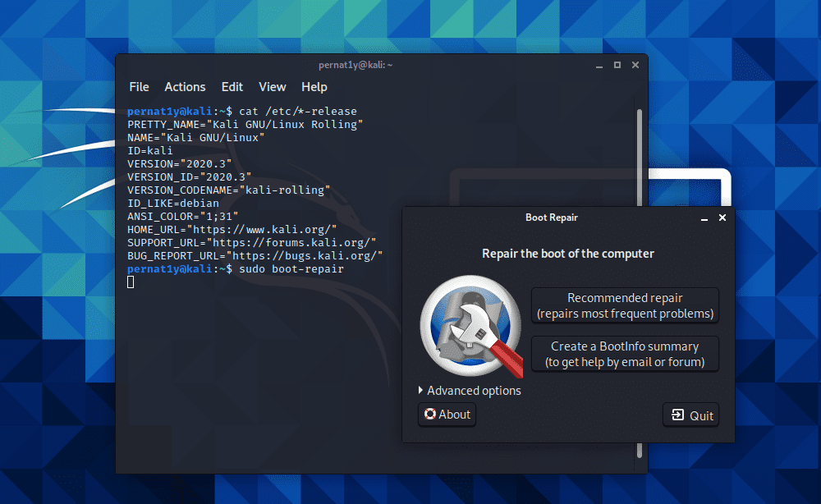Open the terminal Edit menu
The width and height of the screenshot is (821, 504).
(232, 87)
